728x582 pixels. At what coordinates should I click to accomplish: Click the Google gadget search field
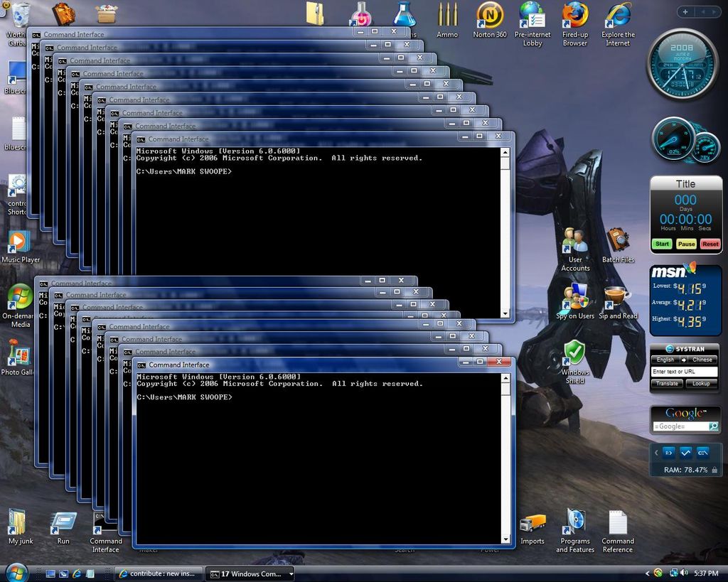coord(680,426)
